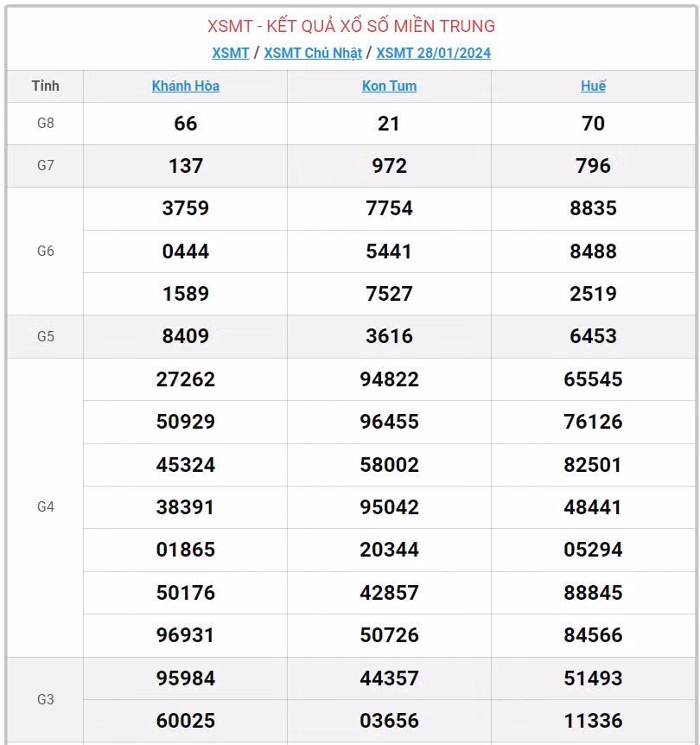Screen dimensions: 700x745
Task: Select the G8 row label
Action: (46, 123)
